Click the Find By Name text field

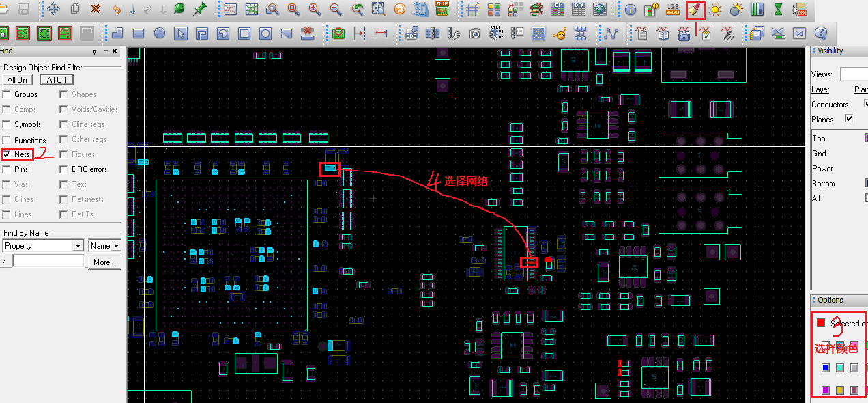pyautogui.click(x=48, y=262)
